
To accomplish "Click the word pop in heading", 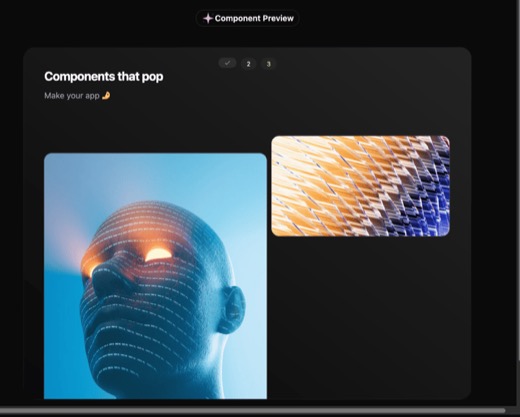I will pyautogui.click(x=152, y=77).
